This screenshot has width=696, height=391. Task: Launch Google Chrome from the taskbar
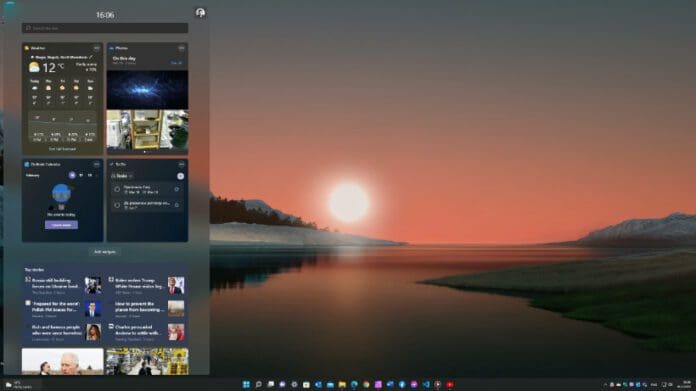[366, 384]
